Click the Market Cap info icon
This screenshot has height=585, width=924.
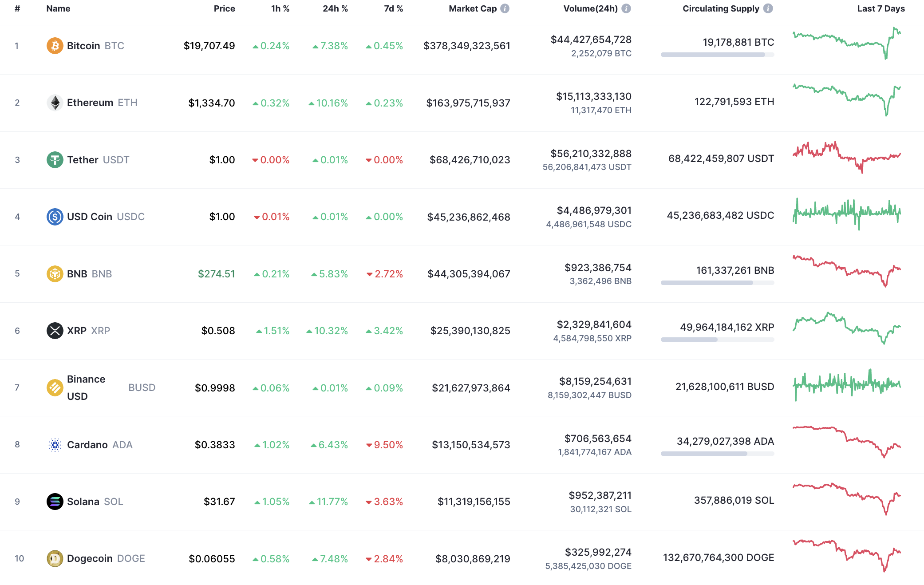coord(505,8)
